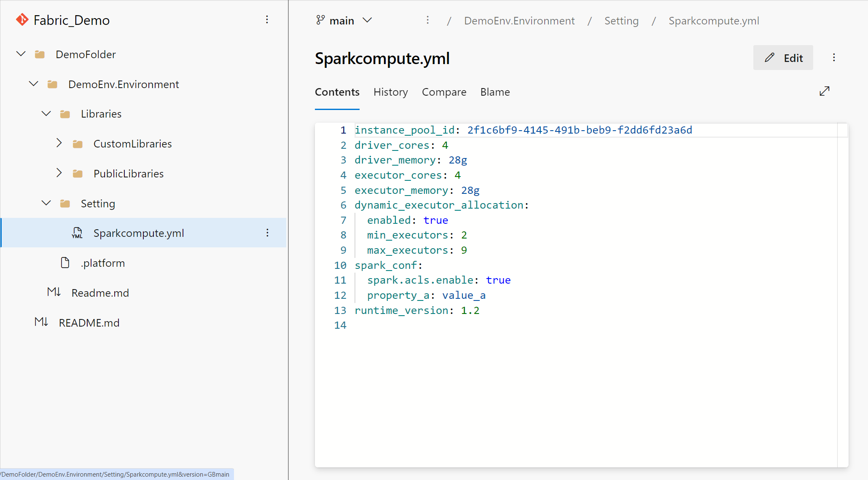This screenshot has height=480, width=868.
Task: Click the three-dot overflow menu in file header
Action: click(834, 57)
